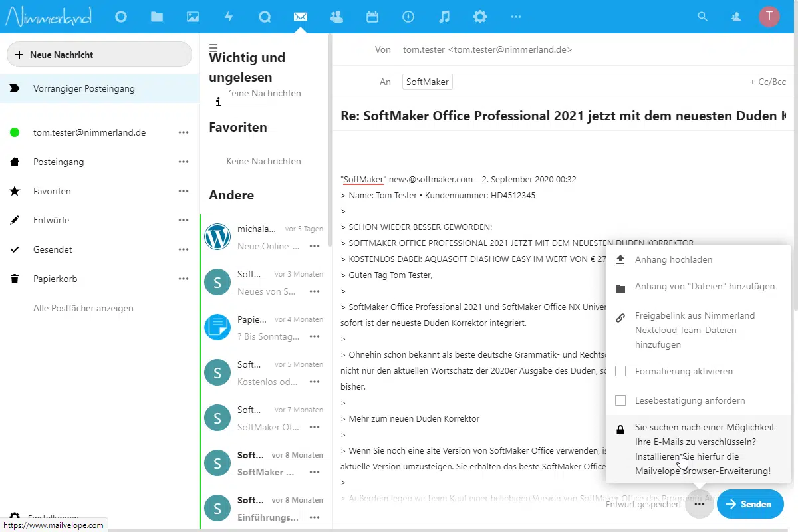Open the gear app icon in top bar
This screenshot has height=532, width=798.
click(x=480, y=17)
